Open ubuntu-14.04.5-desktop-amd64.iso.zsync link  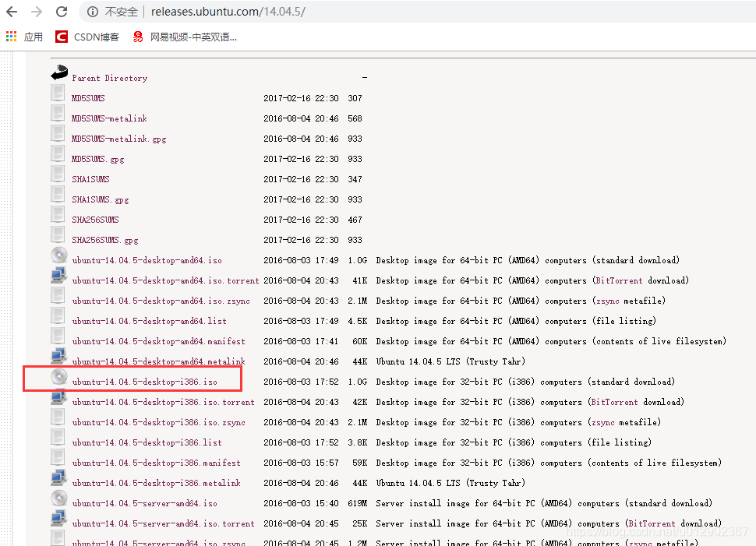(x=161, y=301)
